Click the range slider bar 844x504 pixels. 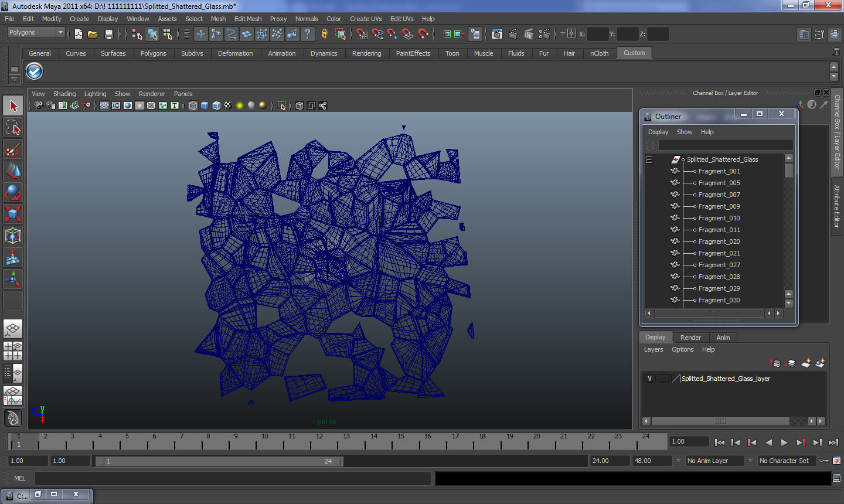[x=219, y=461]
